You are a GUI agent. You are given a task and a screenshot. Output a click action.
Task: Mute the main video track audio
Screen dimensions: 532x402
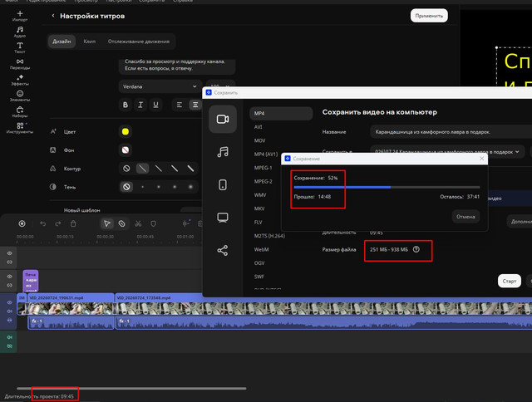pyautogui.click(x=9, y=311)
